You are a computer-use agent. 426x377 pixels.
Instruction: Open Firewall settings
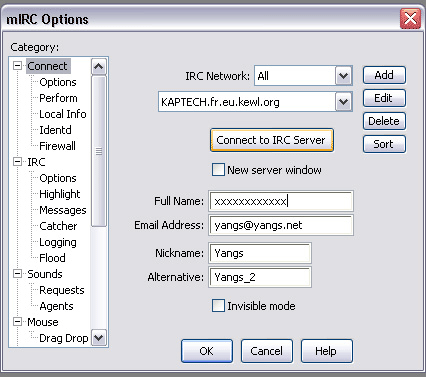(x=57, y=146)
